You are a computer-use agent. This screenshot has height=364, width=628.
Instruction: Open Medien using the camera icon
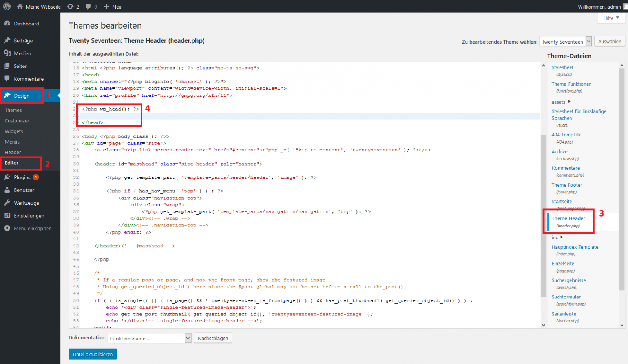pos(8,53)
